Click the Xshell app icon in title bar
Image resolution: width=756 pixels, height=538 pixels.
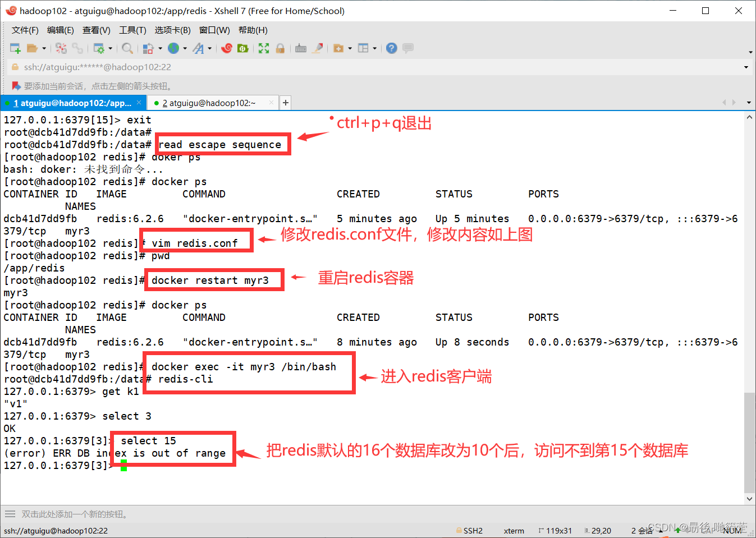pyautogui.click(x=11, y=11)
